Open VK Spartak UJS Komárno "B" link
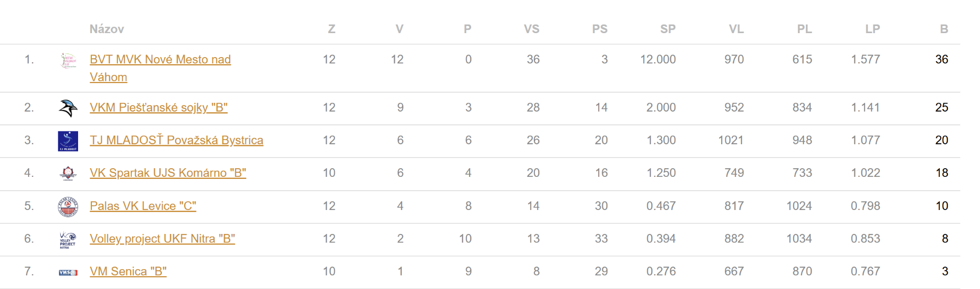The image size is (980, 289). 167,173
